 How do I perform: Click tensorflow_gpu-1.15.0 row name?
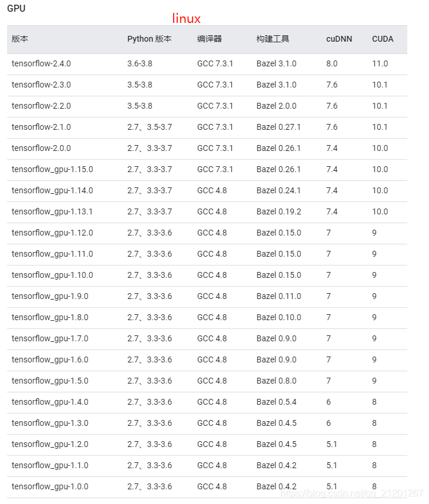point(52,170)
